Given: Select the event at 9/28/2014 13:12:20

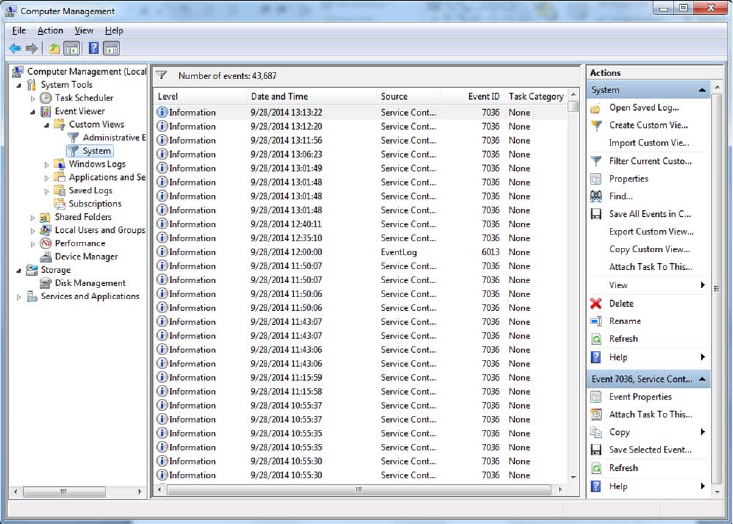Looking at the screenshot, I should coord(360,126).
